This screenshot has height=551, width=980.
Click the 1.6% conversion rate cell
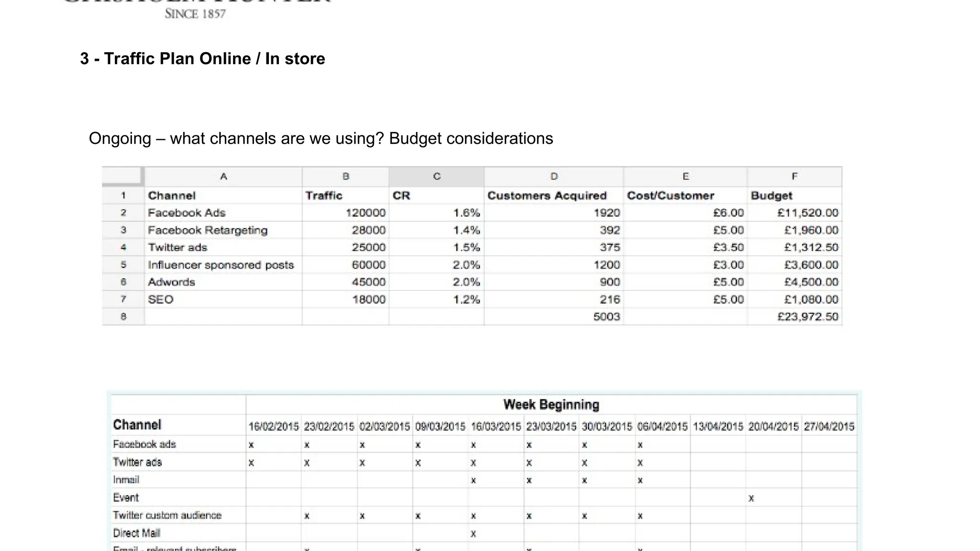pyautogui.click(x=436, y=213)
